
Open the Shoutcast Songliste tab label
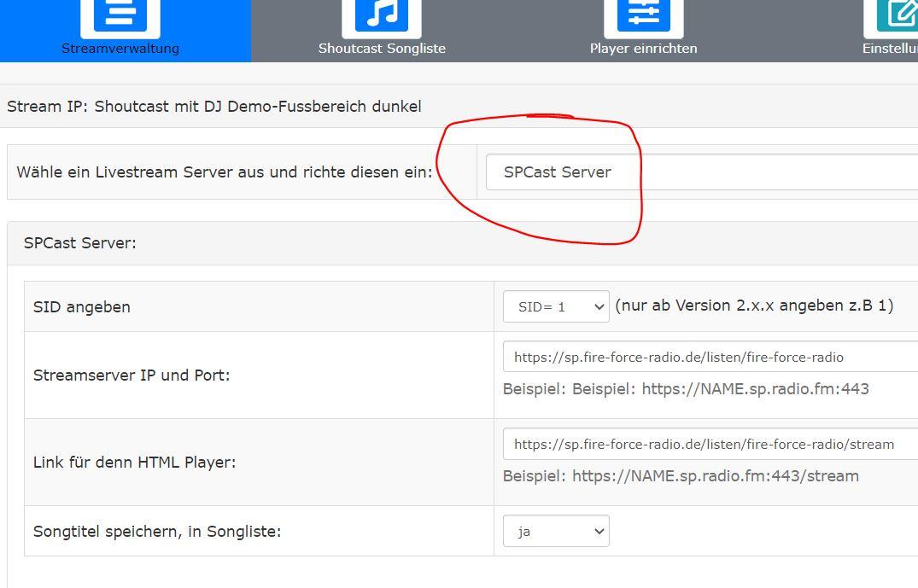pyautogui.click(x=382, y=49)
